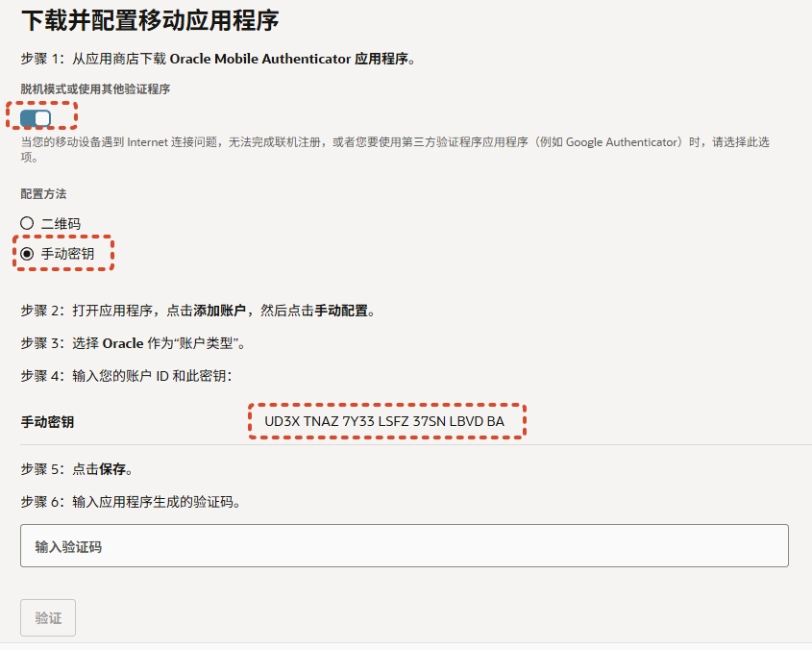Click the manual key code UD3X TNAZ text
This screenshot has height=650, width=812.
(x=384, y=421)
